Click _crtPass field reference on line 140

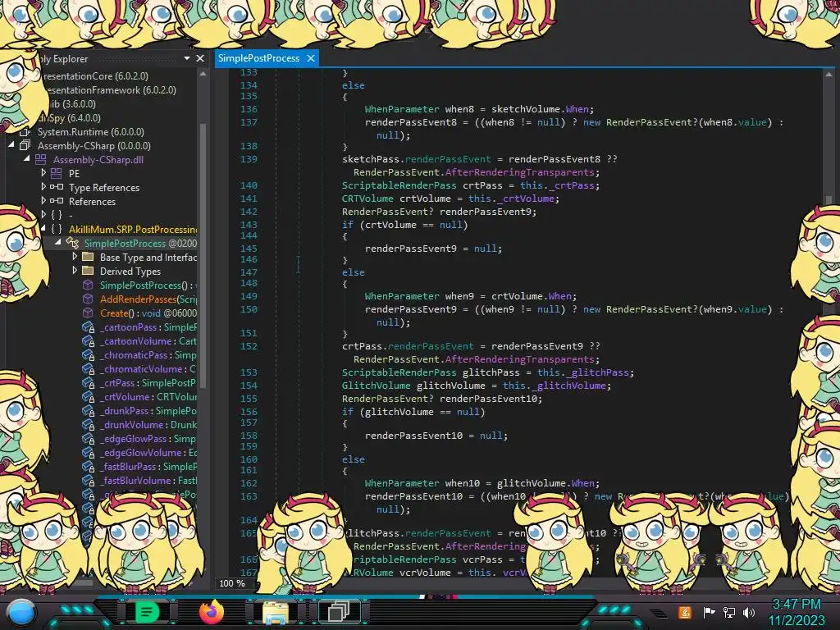[x=572, y=185]
